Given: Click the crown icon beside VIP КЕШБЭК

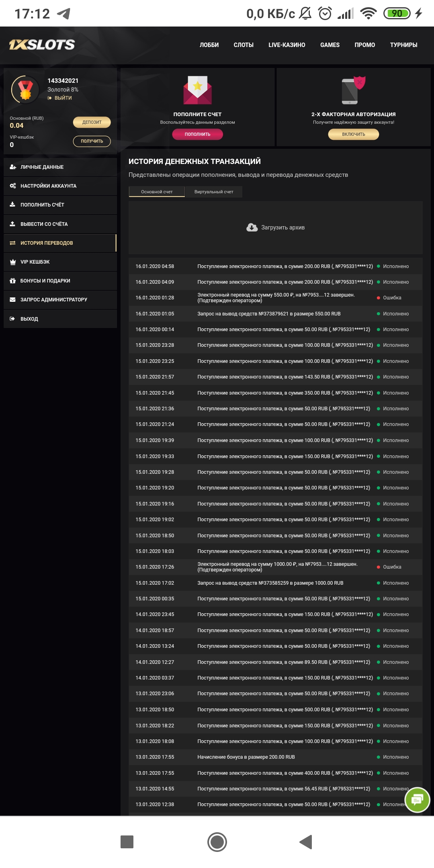Looking at the screenshot, I should [12, 262].
